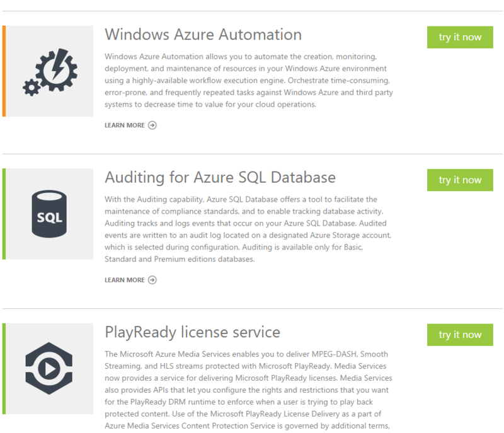Click arrow icon beside Auditing's Learn More
The width and height of the screenshot is (504, 433).
[152, 280]
